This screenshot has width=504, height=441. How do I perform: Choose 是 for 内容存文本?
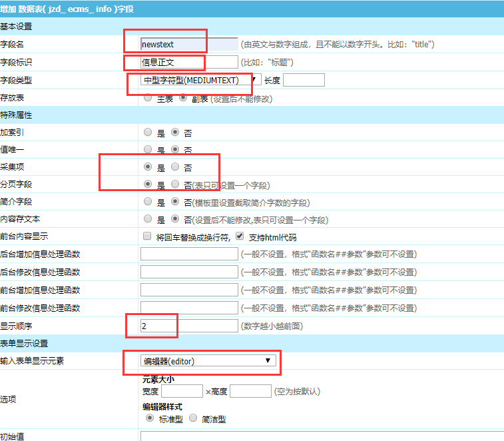point(148,219)
